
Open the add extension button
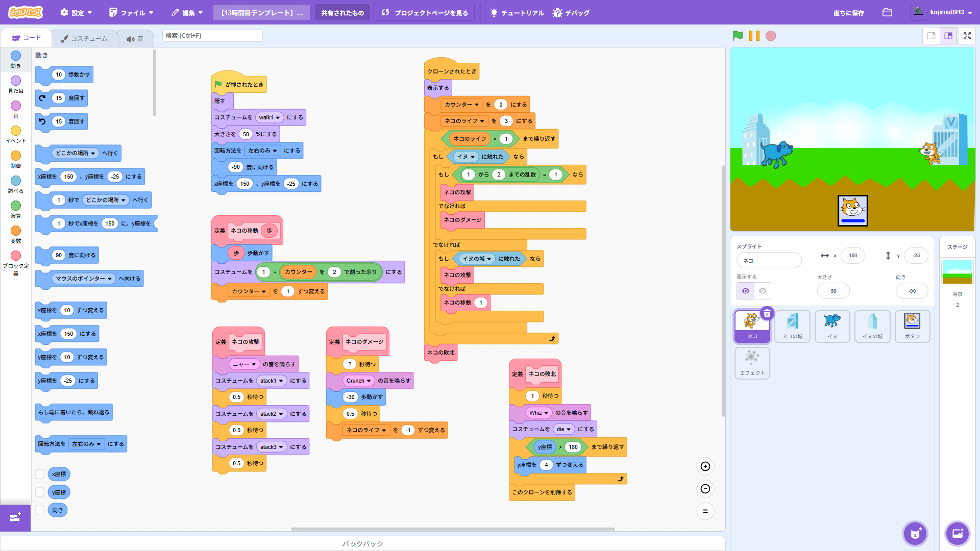pyautogui.click(x=15, y=517)
